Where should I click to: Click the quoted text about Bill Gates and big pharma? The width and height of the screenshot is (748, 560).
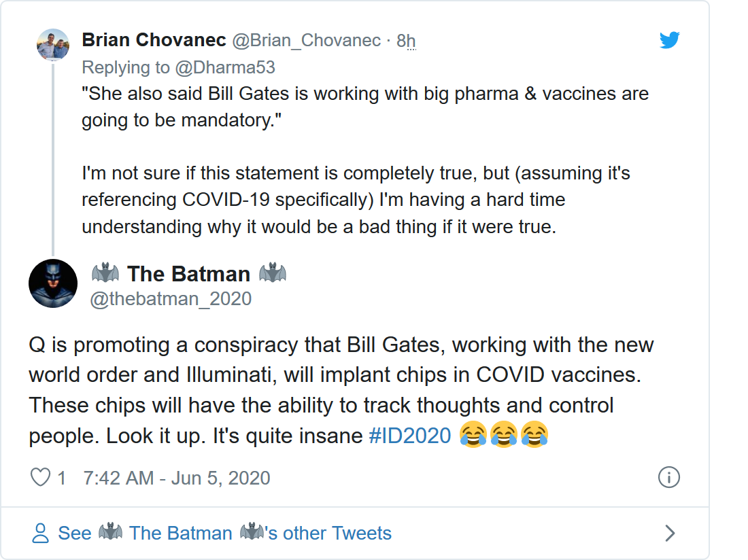coord(365,107)
